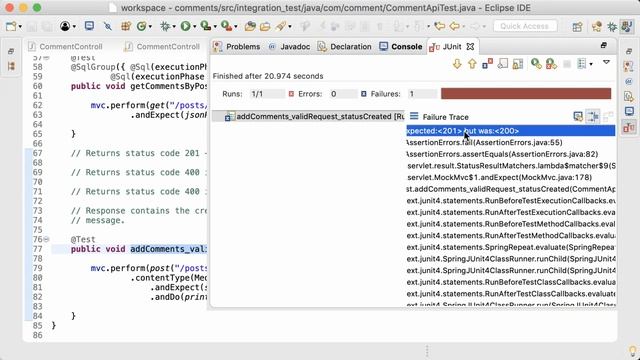Click the Open Type toolbar icon
The image size is (640, 360).
coord(250,27)
